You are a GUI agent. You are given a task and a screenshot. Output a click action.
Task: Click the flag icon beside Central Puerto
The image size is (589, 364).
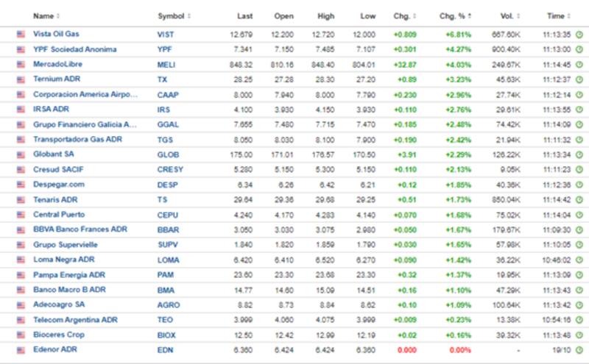(x=21, y=215)
